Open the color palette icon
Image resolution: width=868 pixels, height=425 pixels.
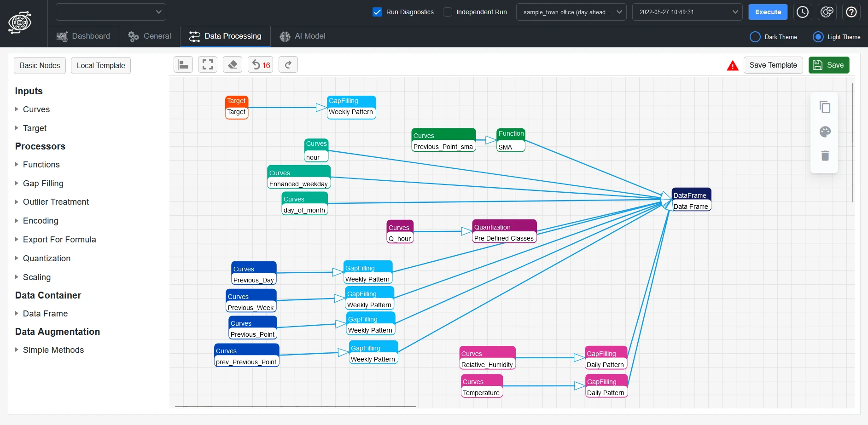click(x=825, y=132)
